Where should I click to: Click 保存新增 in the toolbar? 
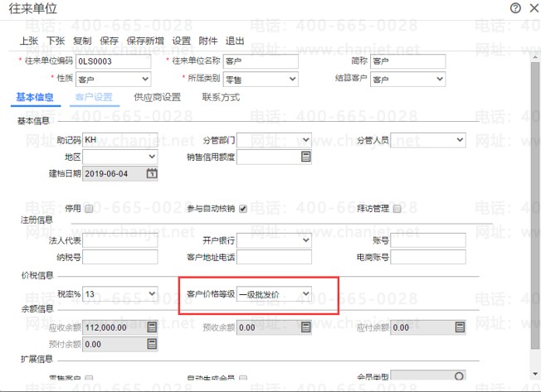point(145,41)
